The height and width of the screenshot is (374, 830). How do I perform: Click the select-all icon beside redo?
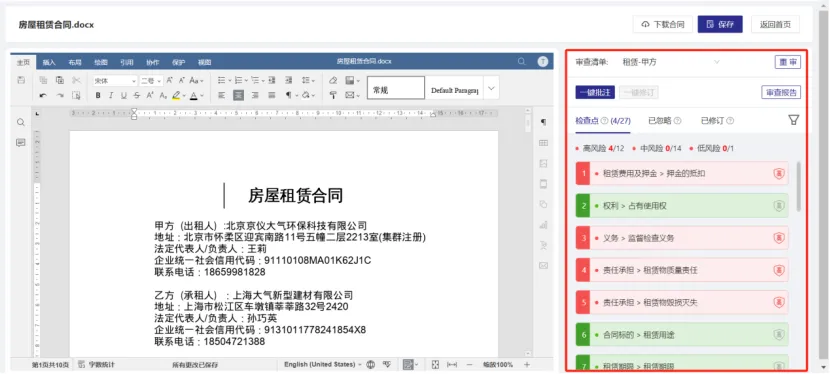point(76,96)
